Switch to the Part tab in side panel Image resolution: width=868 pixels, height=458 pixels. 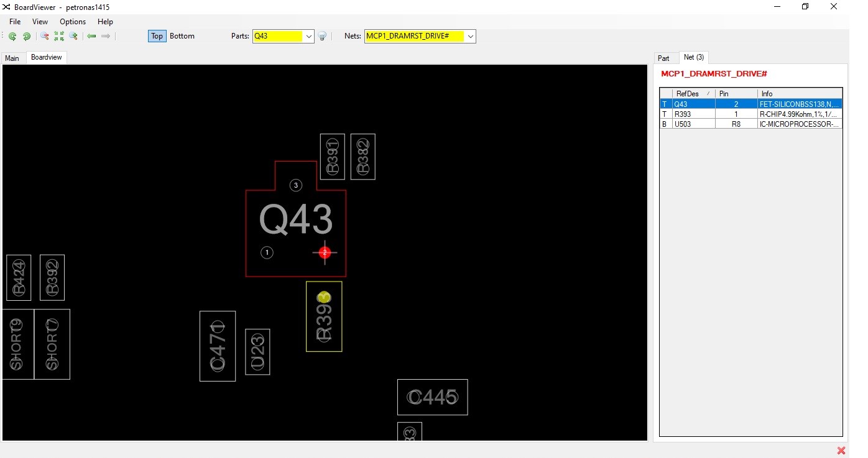pyautogui.click(x=664, y=58)
